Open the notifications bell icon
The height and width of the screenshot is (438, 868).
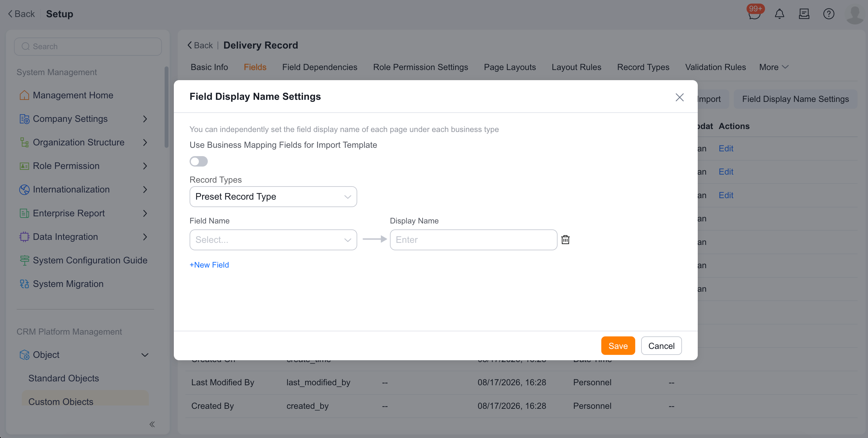(779, 14)
